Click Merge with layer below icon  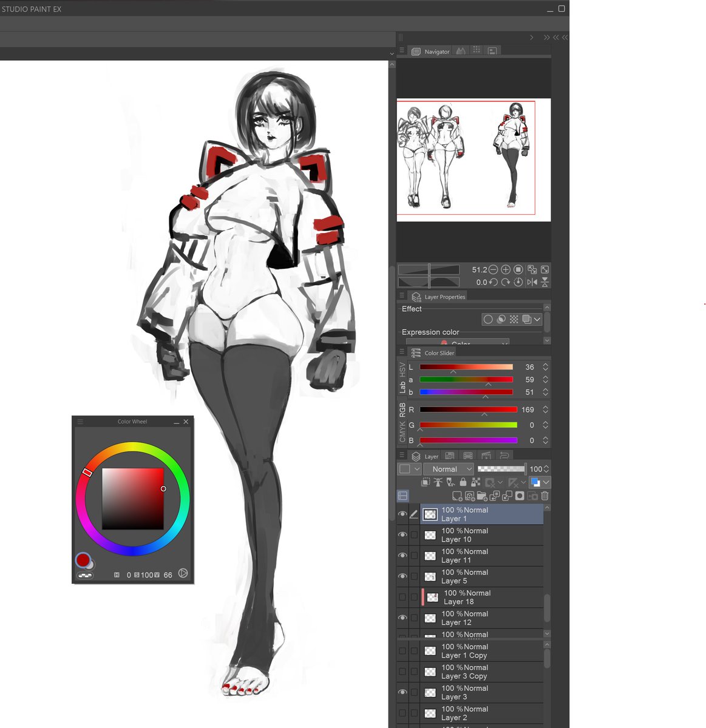click(x=507, y=496)
